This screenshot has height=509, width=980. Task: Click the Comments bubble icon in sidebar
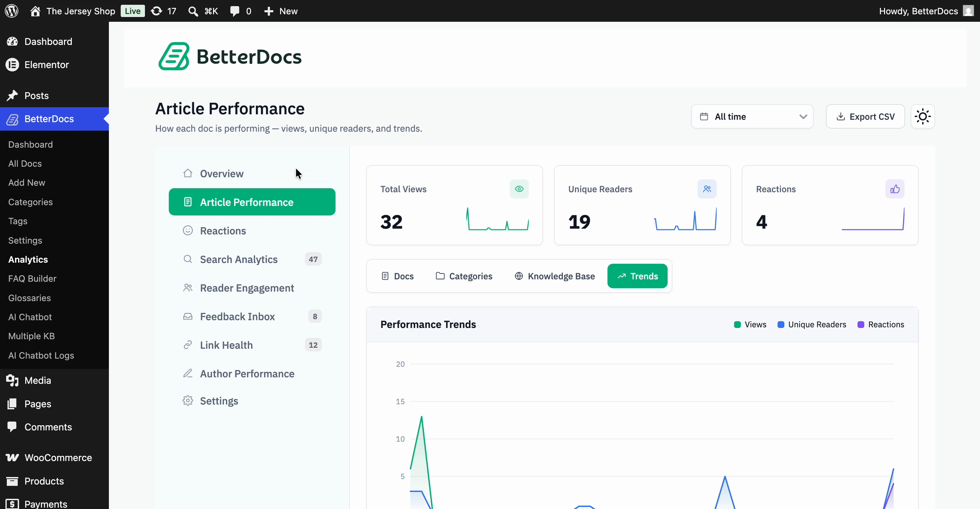12,427
